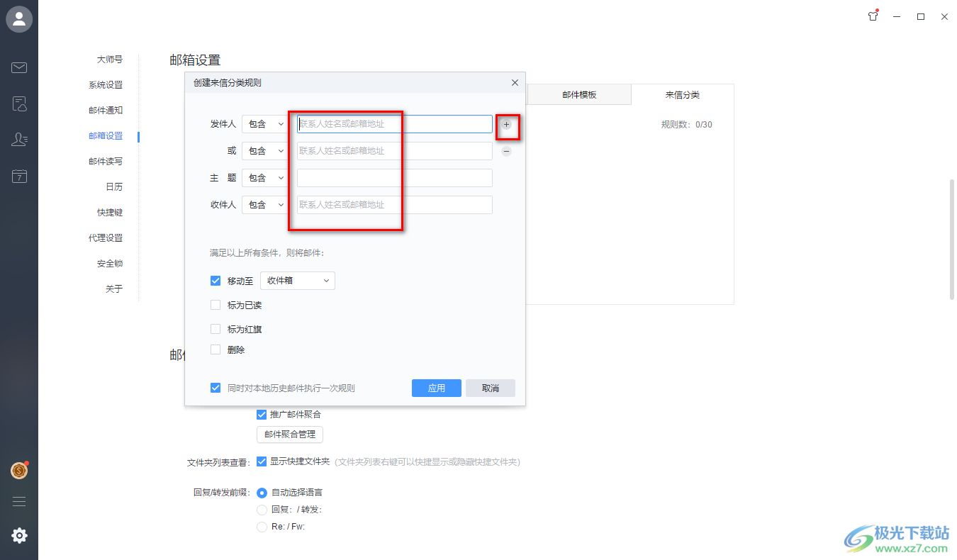Select the 回复: / 转发: radio option
This screenshot has width=957, height=560.
[262, 510]
